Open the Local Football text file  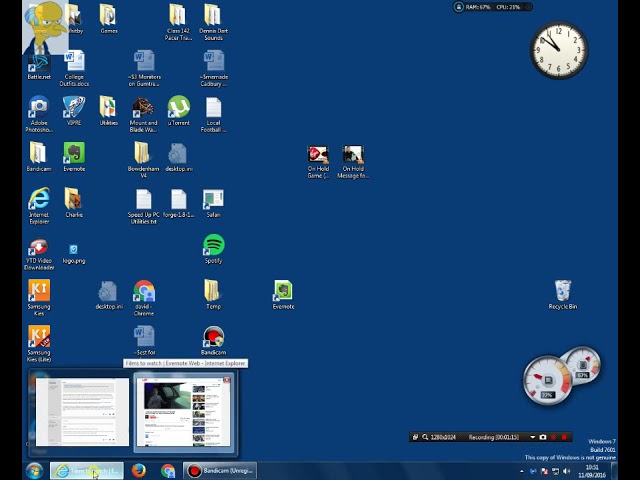tap(213, 114)
